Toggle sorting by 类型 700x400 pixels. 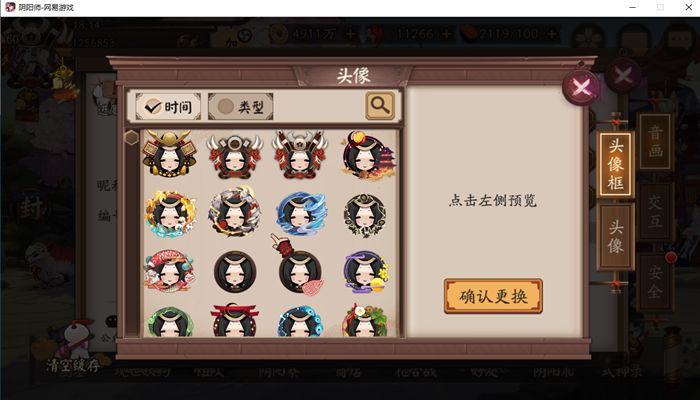pyautogui.click(x=241, y=106)
